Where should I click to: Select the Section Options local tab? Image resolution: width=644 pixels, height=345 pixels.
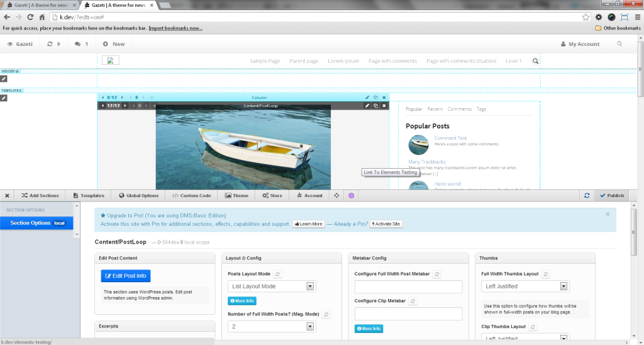click(36, 223)
